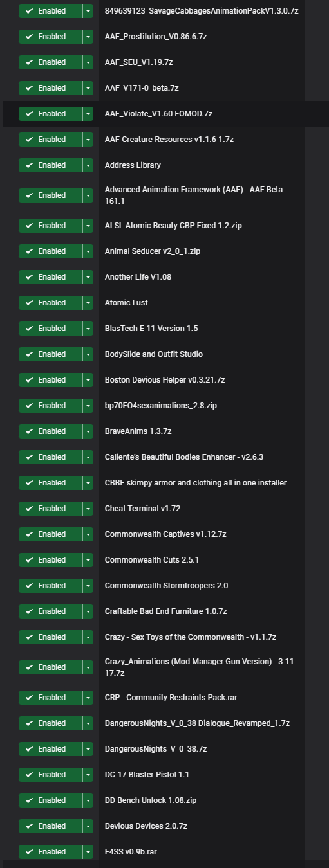Viewport: 329px width, 868px height.
Task: Disable BodySlide and Outfit Studio
Action: pyautogui.click(x=50, y=354)
